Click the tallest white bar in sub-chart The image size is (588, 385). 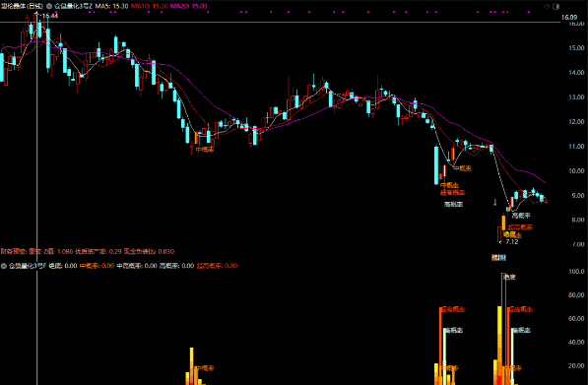pos(503,329)
